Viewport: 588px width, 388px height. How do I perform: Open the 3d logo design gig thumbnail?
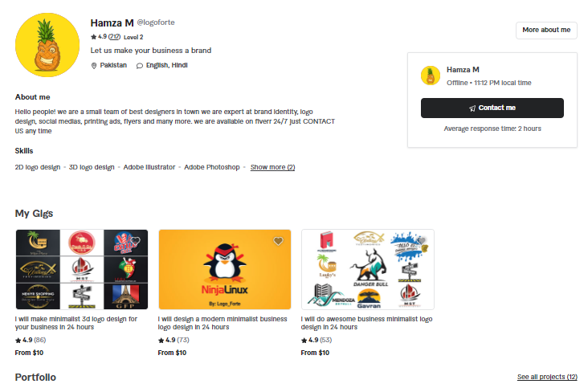[x=82, y=270]
